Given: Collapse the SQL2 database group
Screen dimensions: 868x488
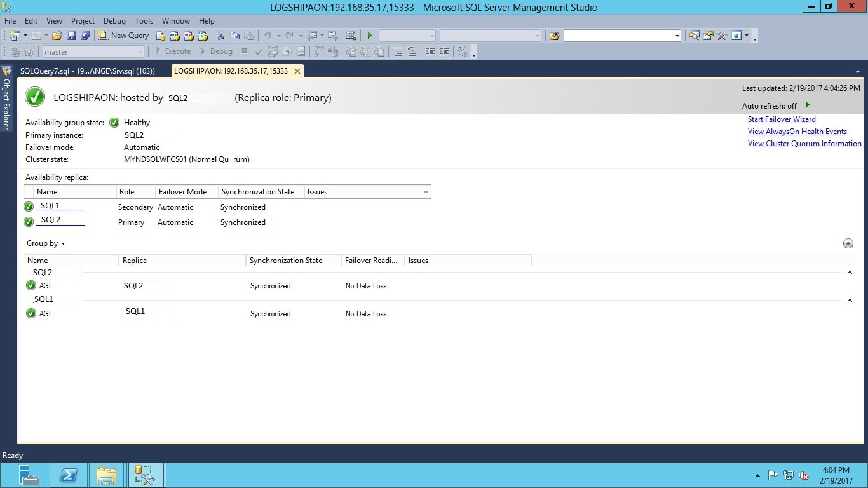Looking at the screenshot, I should tap(850, 273).
